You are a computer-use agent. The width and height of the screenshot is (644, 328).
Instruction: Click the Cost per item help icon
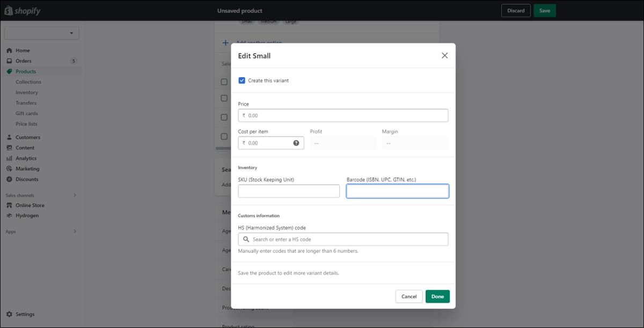coord(296,143)
